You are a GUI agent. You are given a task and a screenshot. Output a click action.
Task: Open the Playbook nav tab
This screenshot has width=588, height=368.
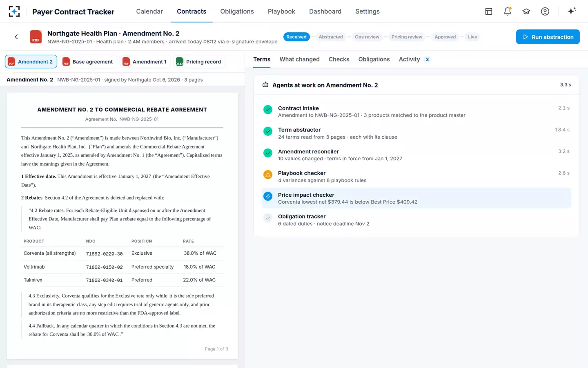point(281,11)
